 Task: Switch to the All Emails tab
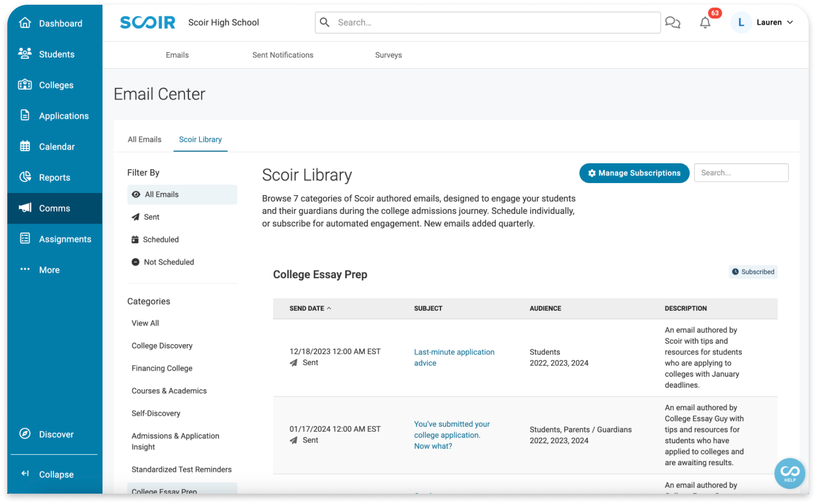point(144,139)
